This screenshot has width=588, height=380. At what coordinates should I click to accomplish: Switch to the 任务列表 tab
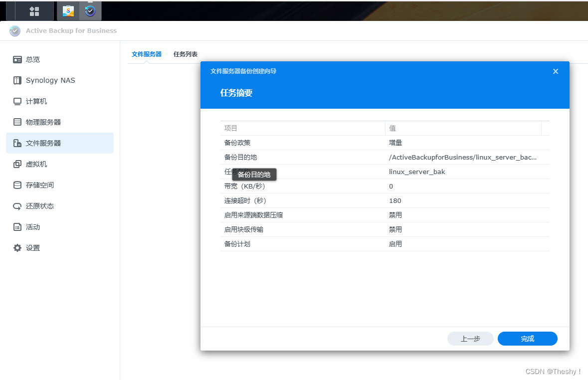(185, 54)
